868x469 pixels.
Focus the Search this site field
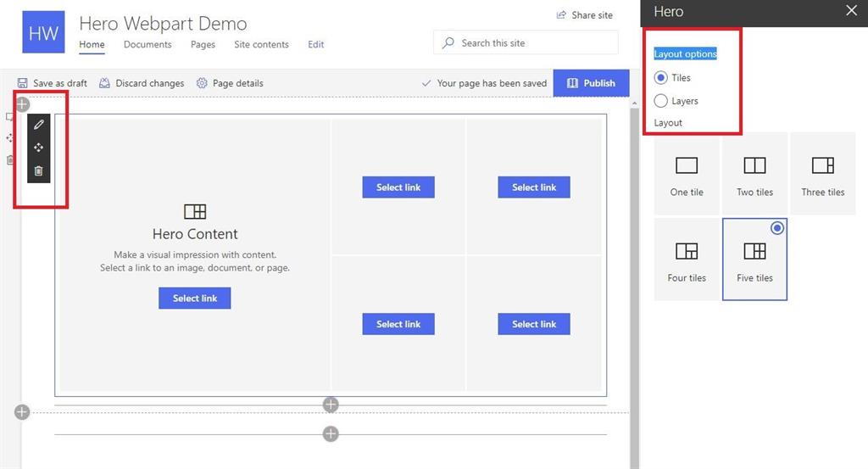pyautogui.click(x=526, y=42)
